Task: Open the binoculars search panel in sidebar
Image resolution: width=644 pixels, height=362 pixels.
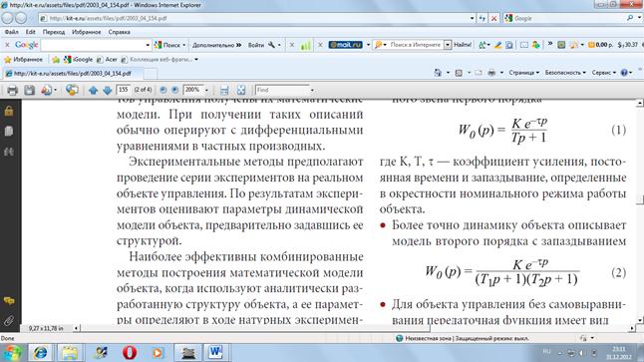Action: click(x=9, y=152)
